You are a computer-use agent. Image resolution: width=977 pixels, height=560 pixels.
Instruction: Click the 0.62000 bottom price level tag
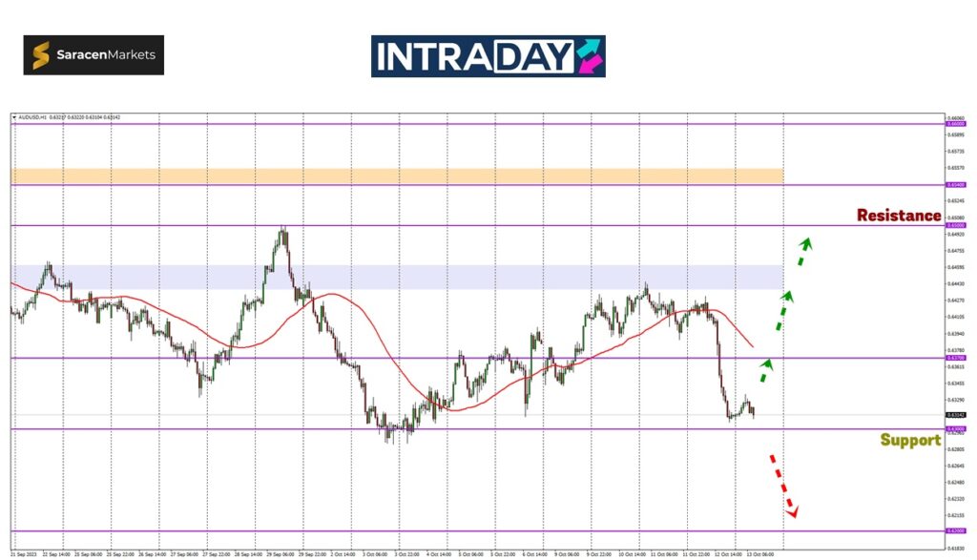click(954, 531)
